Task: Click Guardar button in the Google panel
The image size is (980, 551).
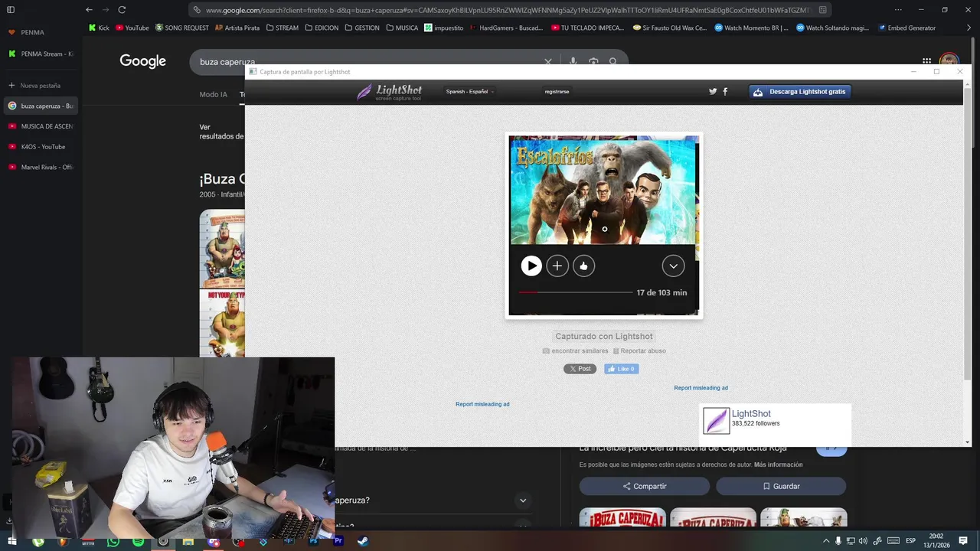Action: point(781,486)
